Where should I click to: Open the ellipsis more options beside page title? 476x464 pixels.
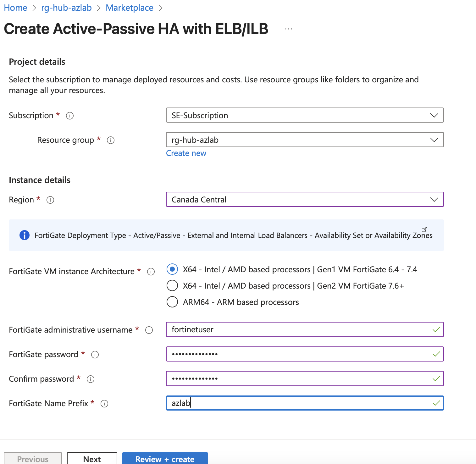[289, 29]
